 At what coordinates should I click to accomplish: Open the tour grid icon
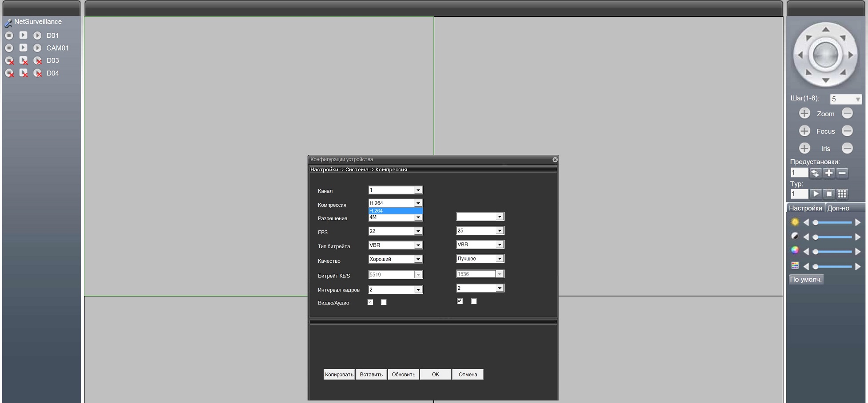[x=842, y=194]
